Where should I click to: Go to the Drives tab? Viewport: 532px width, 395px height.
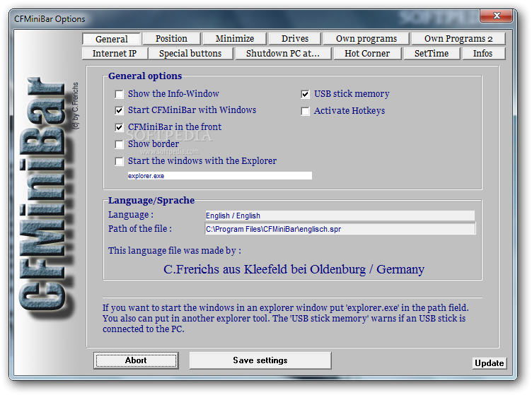(294, 39)
